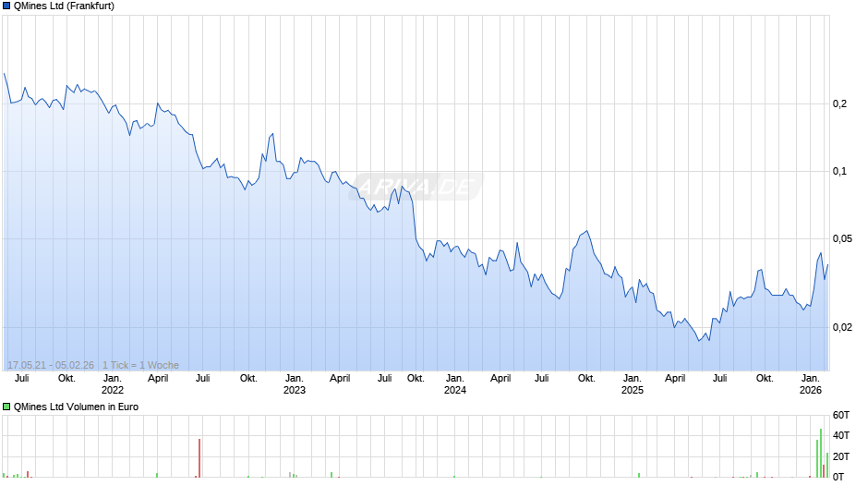Click the 0T volume axis label
Screen dimensions: 868x486
point(838,477)
